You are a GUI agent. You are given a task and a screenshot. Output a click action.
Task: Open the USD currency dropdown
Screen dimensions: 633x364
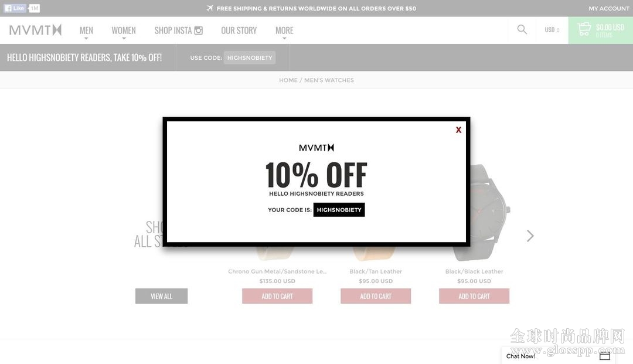point(552,30)
